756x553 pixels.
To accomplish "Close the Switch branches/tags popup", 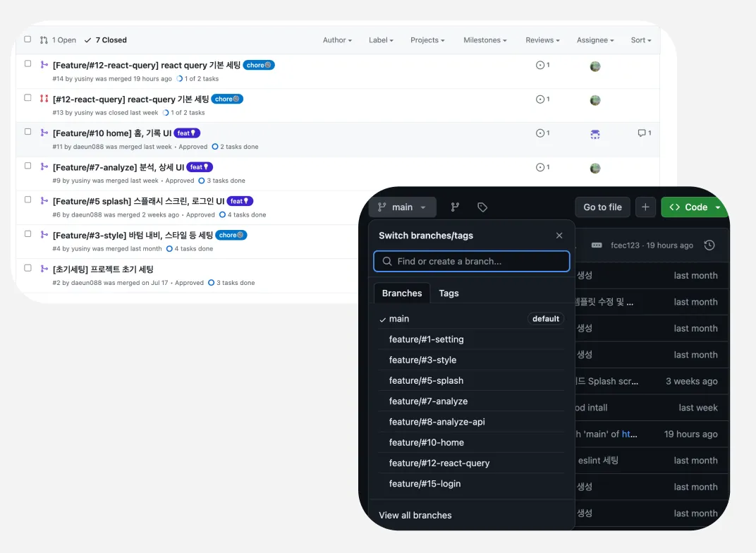I will (x=559, y=236).
